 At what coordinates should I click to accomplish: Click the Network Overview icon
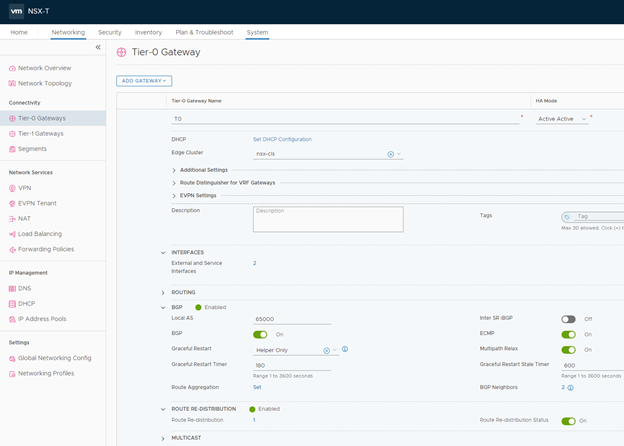coord(12,68)
